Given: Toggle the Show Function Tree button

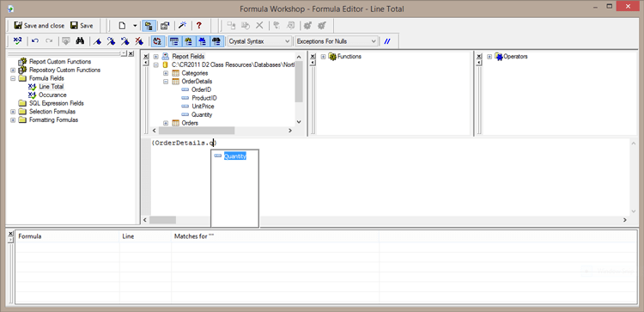Looking at the screenshot, I should pos(189,40).
